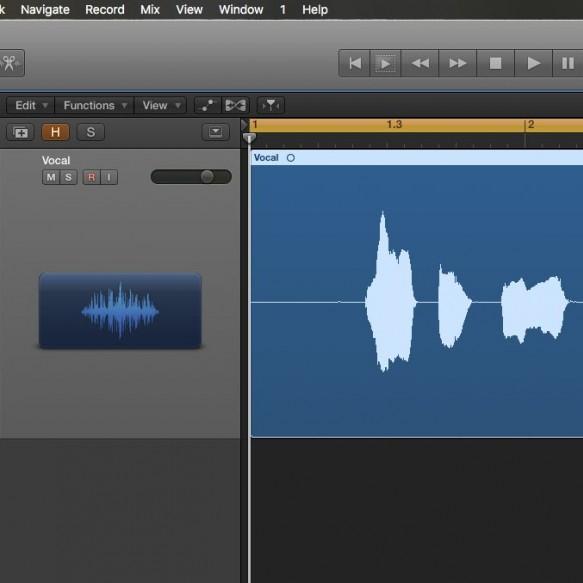The image size is (583, 583).
Task: Click the Catch playhead icon
Action: click(x=271, y=105)
